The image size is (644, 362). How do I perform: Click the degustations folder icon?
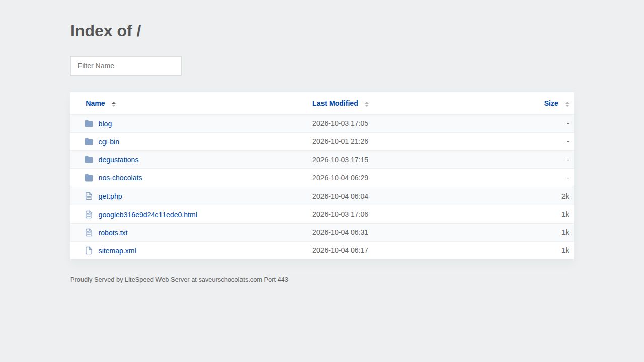coord(89,159)
